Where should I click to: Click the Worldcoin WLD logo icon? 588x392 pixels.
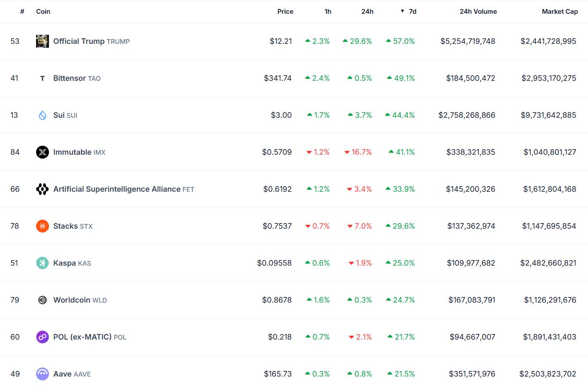(43, 300)
